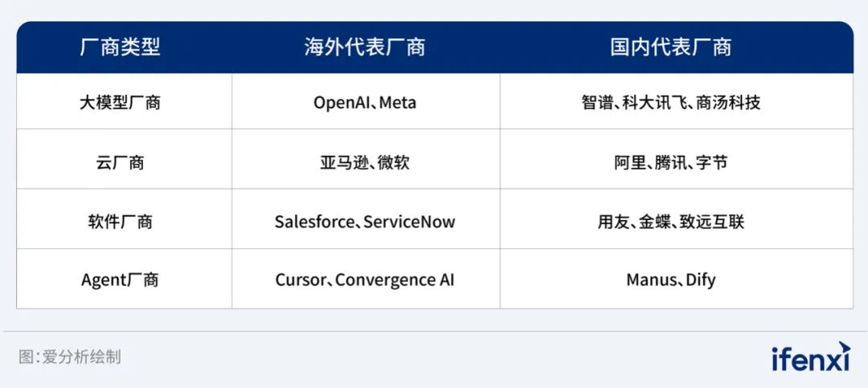Click the 图:爱分析绘制 caption text
The image size is (868, 388).
(70, 357)
